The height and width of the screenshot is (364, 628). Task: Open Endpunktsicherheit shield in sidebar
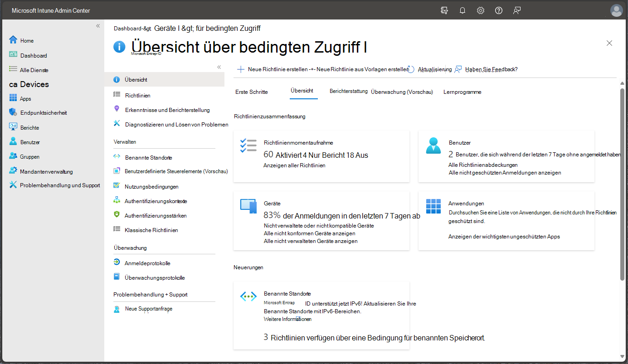(x=13, y=112)
